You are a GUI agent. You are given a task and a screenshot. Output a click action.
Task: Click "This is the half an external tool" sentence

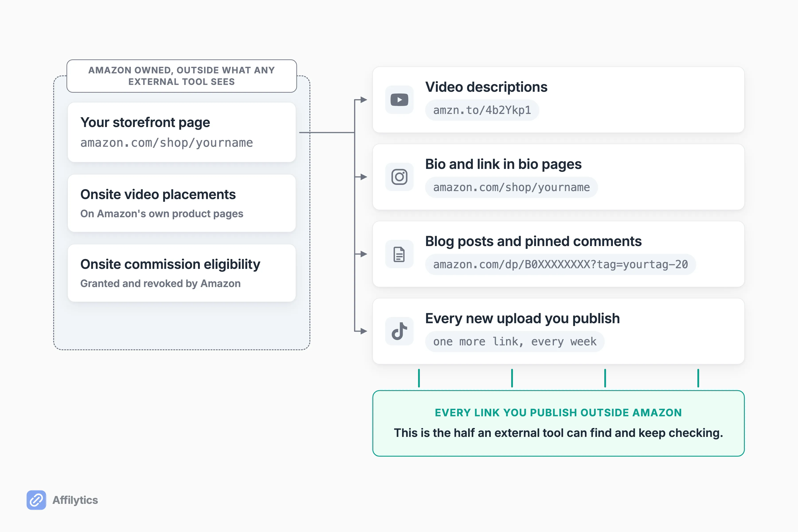tap(558, 433)
